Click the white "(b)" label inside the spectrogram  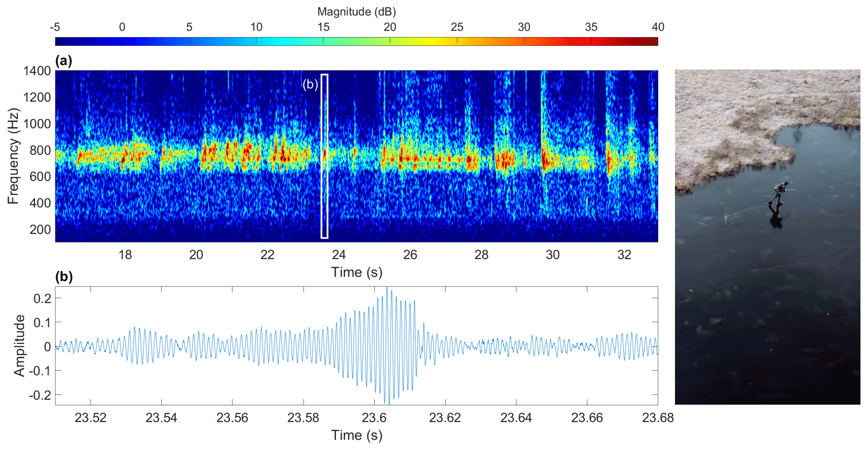(310, 84)
